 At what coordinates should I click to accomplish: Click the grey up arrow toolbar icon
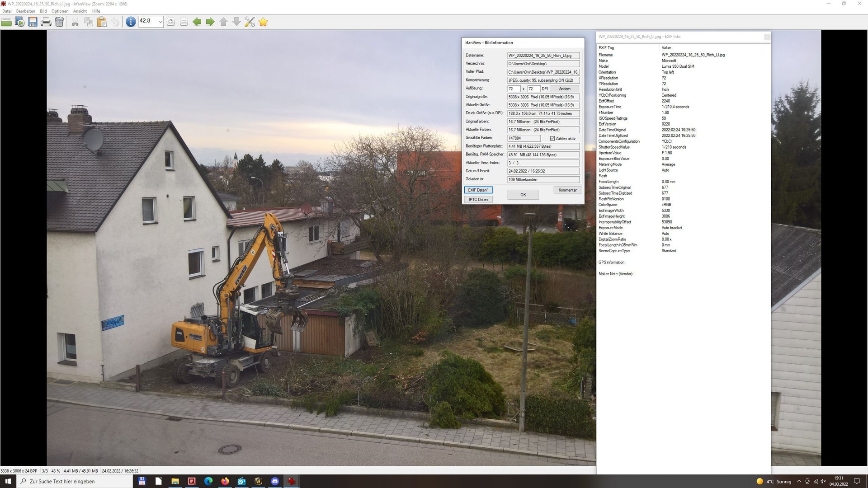[x=223, y=22]
